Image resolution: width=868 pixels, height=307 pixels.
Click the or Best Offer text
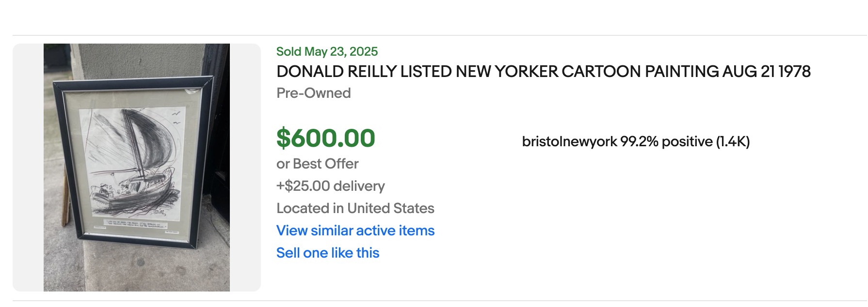tap(317, 164)
